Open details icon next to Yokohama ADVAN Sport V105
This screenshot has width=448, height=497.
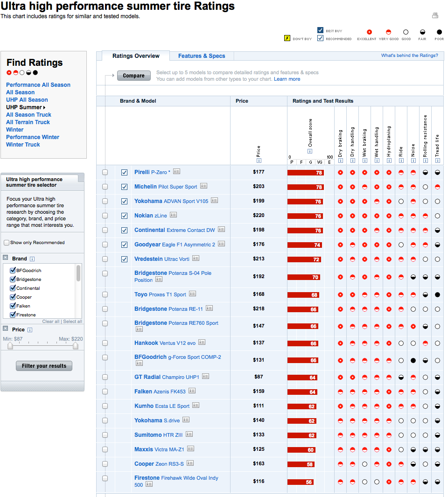click(x=214, y=200)
